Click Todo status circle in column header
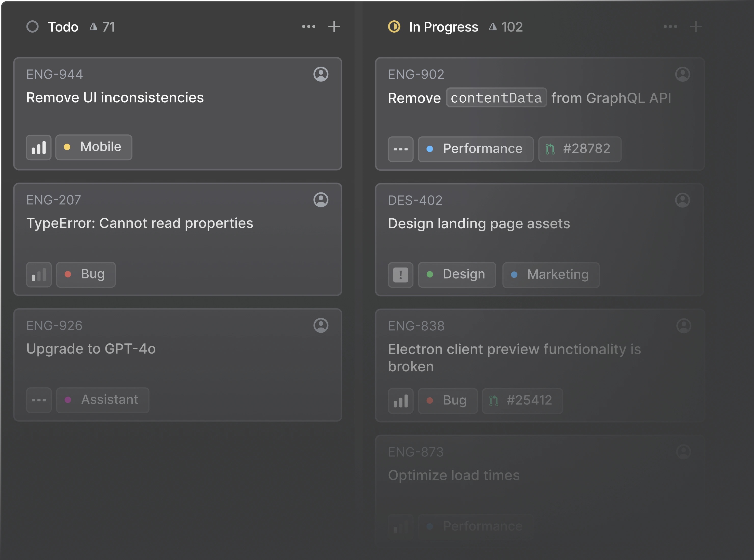Screen dimensions: 754x560 coord(33,27)
